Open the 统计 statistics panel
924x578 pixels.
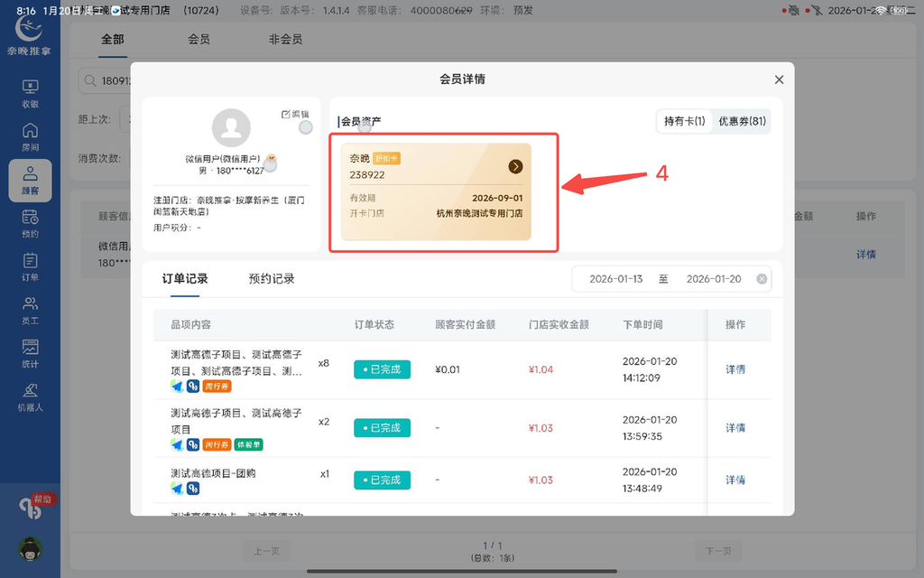tap(30, 356)
